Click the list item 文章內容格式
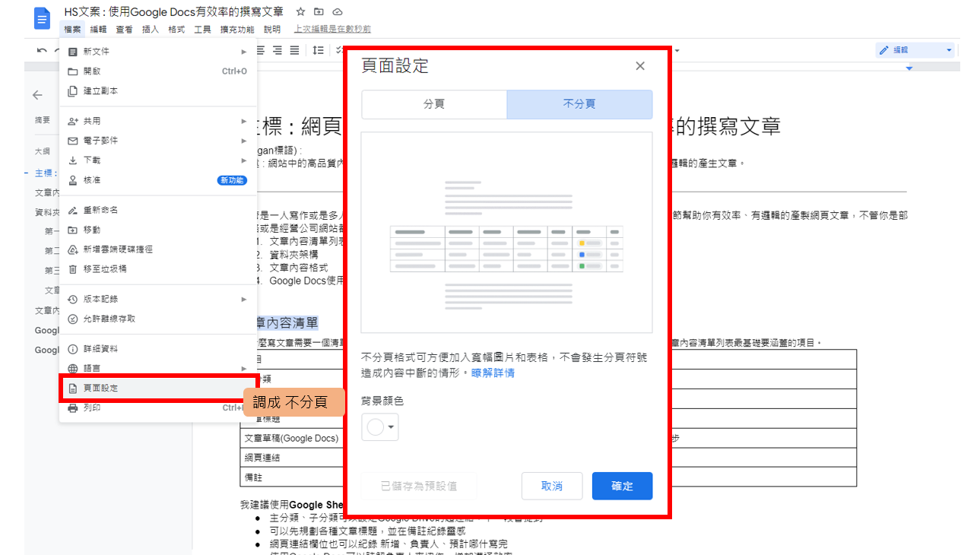Screen dimensions: 980x555 pos(299,268)
